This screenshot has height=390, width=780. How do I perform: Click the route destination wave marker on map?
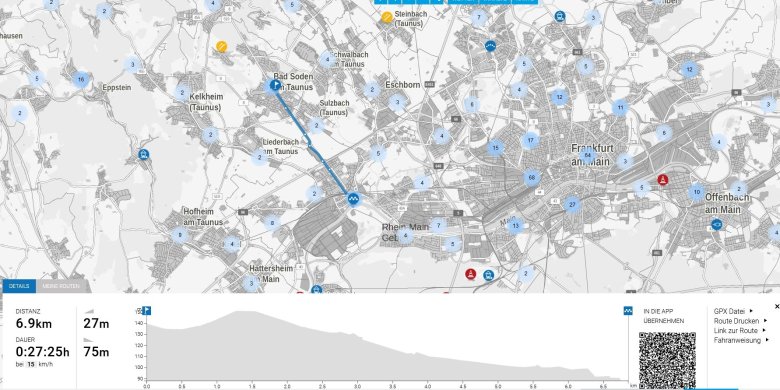click(353, 199)
